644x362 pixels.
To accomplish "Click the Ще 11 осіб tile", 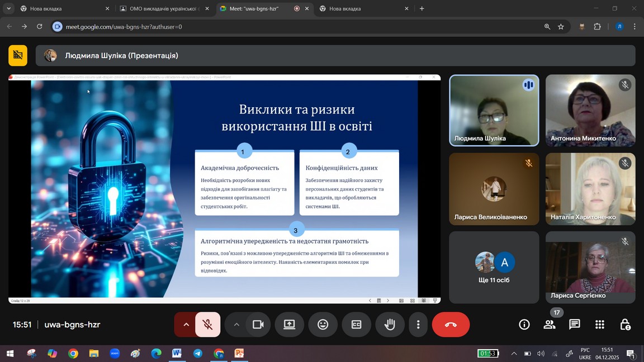I will click(x=494, y=268).
